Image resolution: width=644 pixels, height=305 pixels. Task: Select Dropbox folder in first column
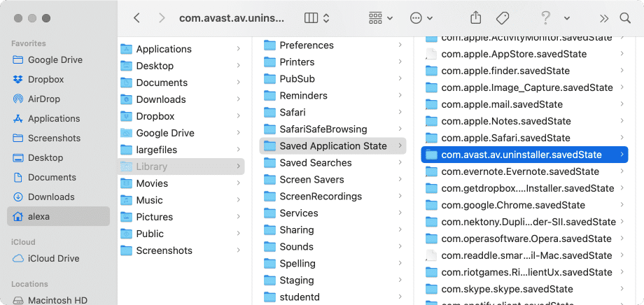tap(181, 116)
